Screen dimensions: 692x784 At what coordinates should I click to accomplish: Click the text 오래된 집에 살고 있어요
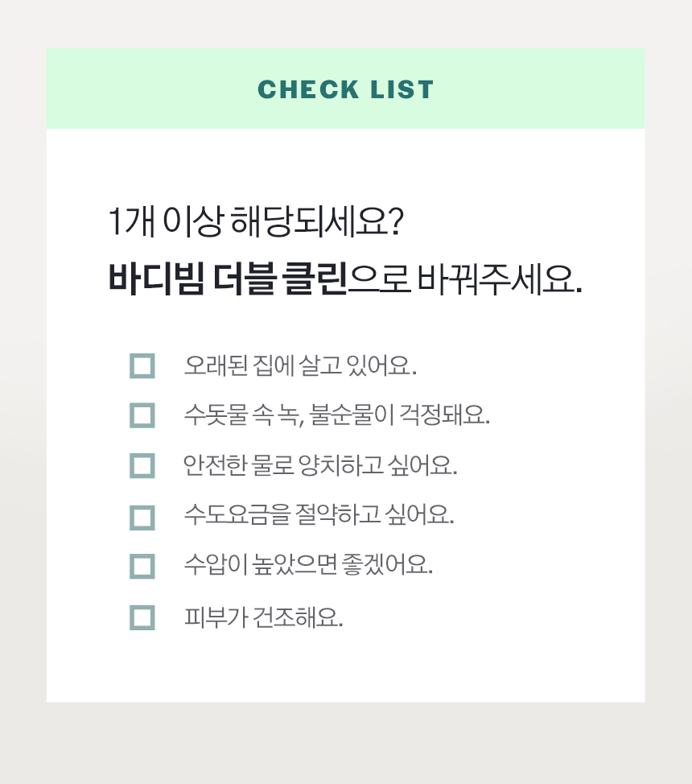[300, 365]
